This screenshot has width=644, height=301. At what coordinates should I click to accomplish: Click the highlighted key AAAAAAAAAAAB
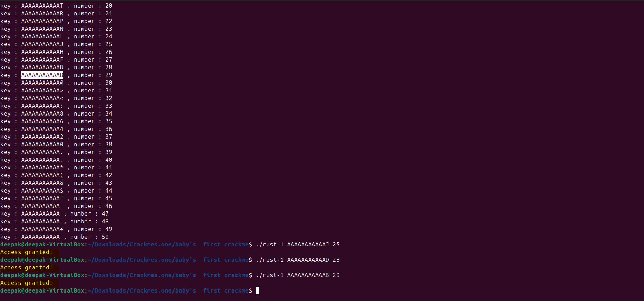42,75
